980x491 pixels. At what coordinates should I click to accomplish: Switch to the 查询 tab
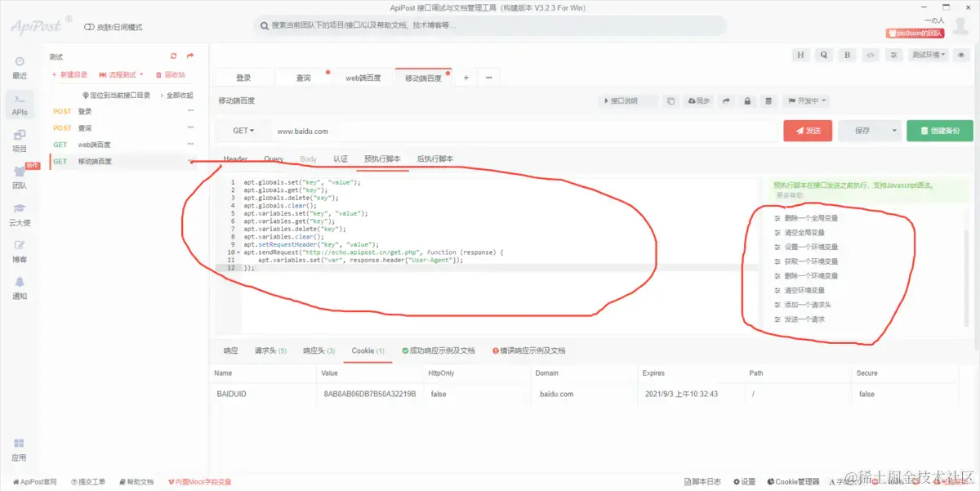click(x=303, y=78)
